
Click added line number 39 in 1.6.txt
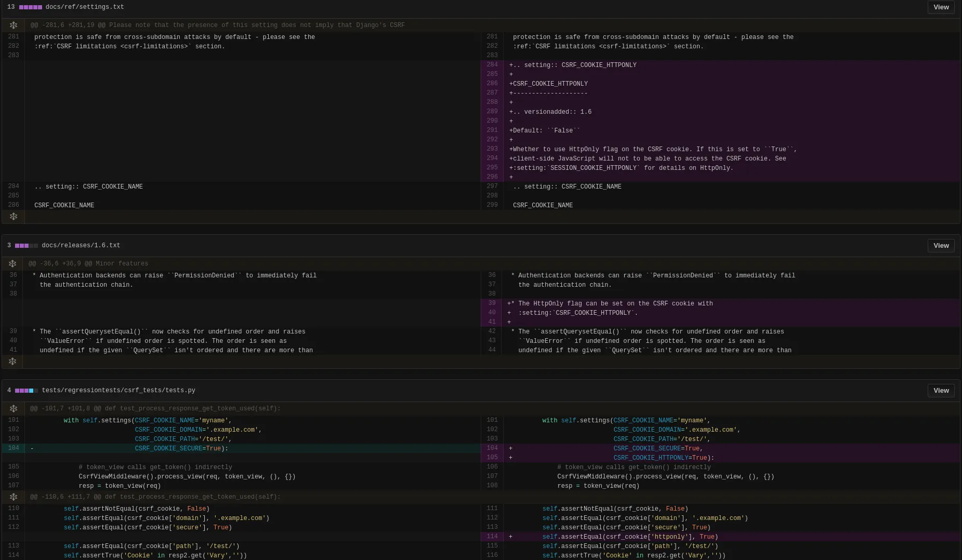(x=492, y=303)
